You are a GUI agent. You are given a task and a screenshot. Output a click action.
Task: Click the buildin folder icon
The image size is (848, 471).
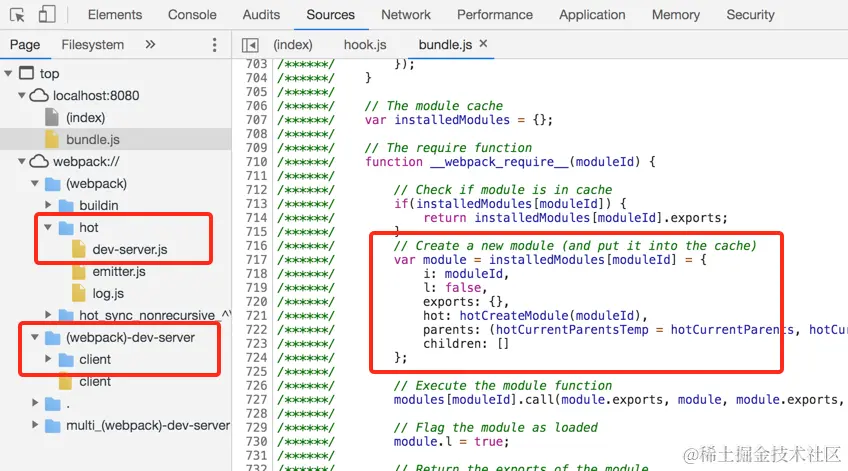(x=66, y=205)
